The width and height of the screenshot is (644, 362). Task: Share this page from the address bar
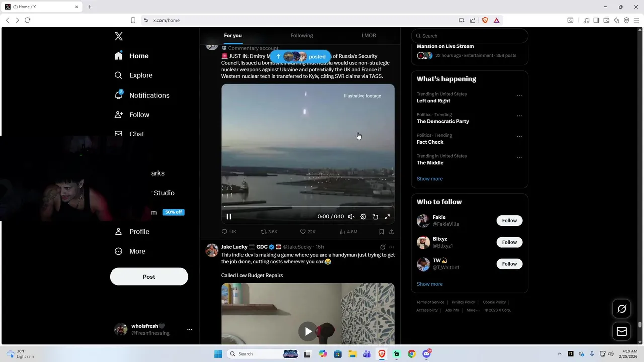click(473, 20)
